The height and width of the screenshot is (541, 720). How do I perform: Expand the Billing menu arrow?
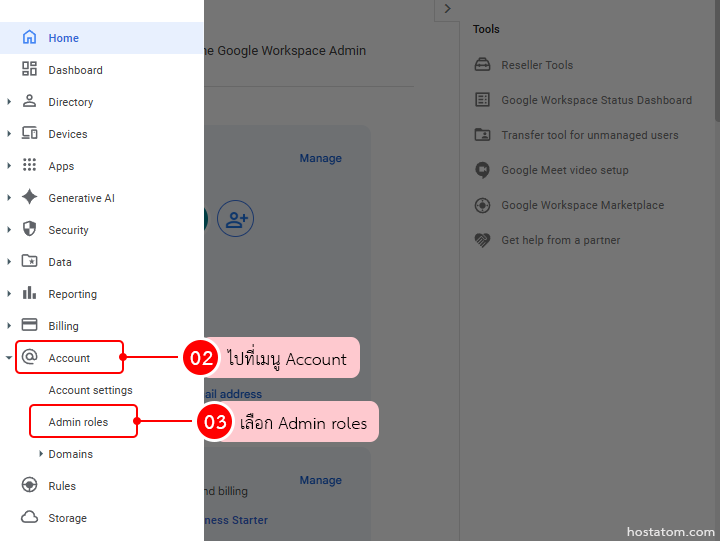pyautogui.click(x=9, y=326)
